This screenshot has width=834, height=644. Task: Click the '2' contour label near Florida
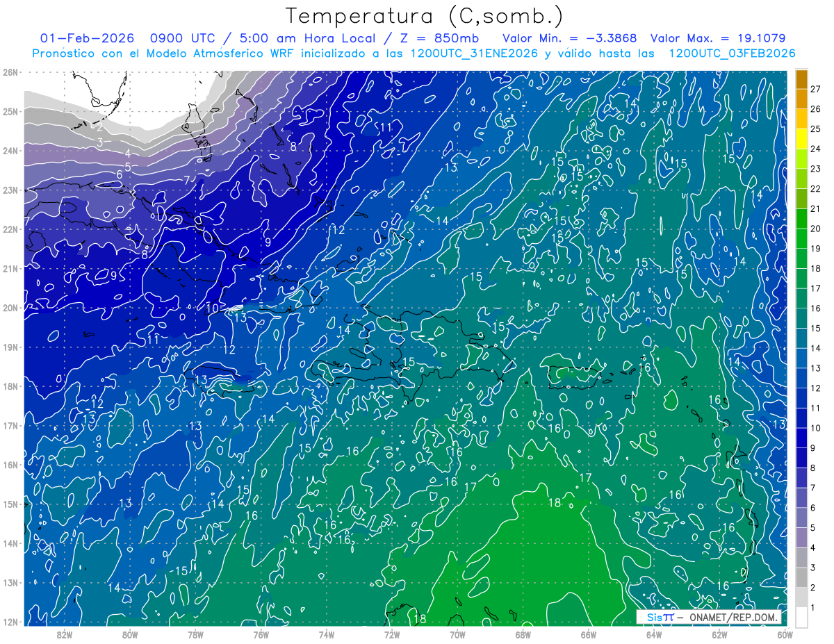100,126
